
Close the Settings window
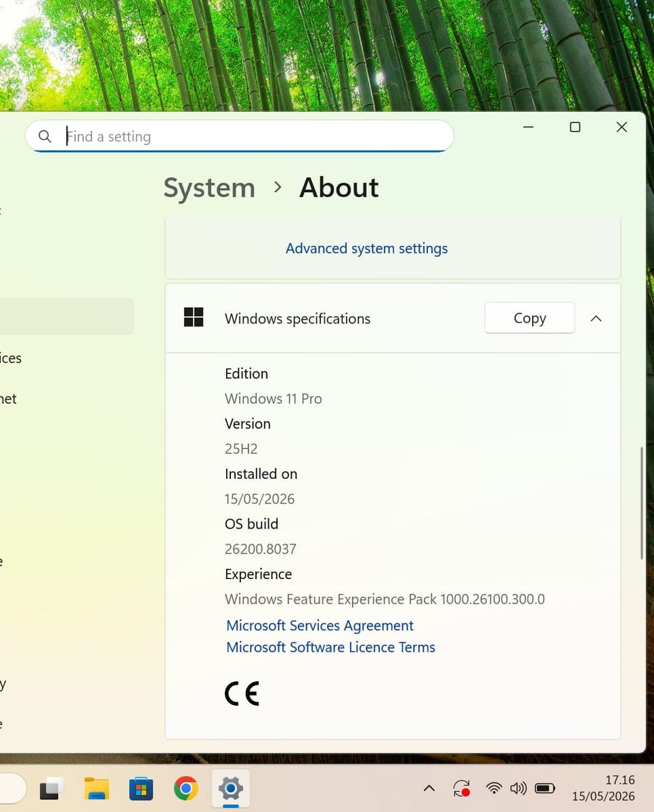[622, 127]
